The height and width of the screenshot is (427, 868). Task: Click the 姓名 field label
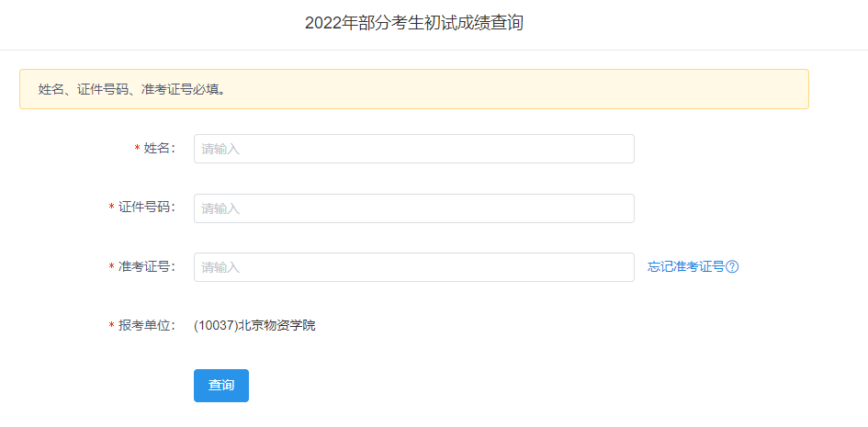(x=159, y=149)
